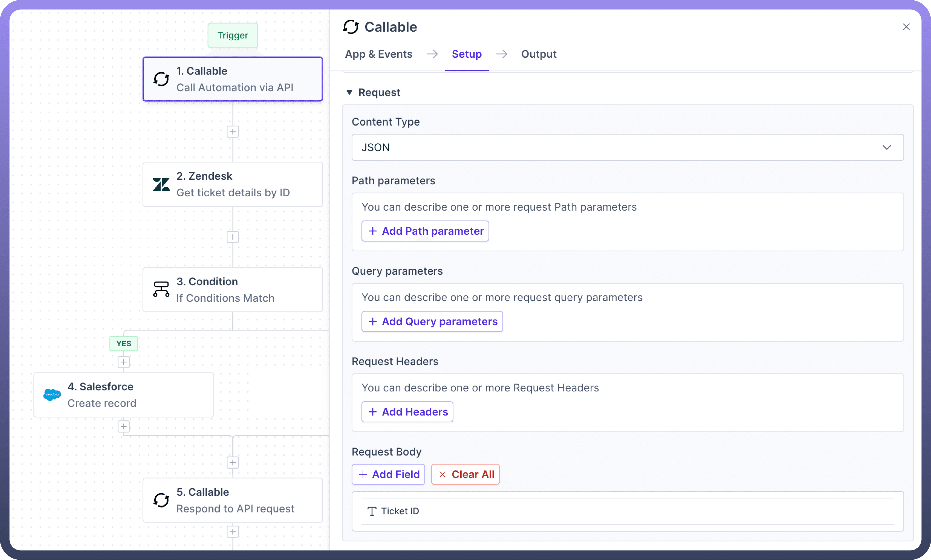
Task: Click Add Query parameters button
Action: [x=432, y=321]
